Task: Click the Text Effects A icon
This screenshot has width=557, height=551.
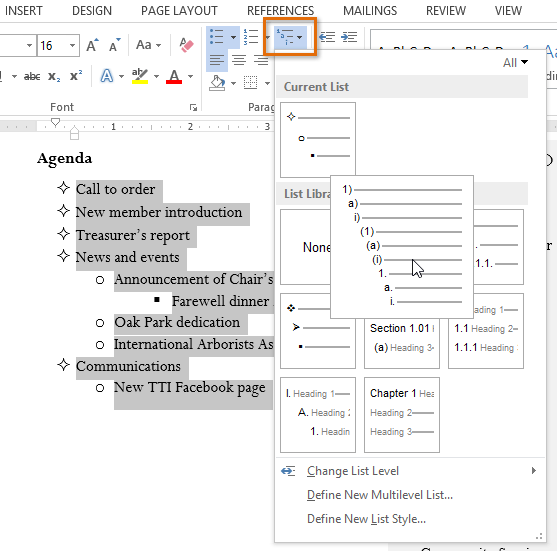Action: [x=107, y=76]
